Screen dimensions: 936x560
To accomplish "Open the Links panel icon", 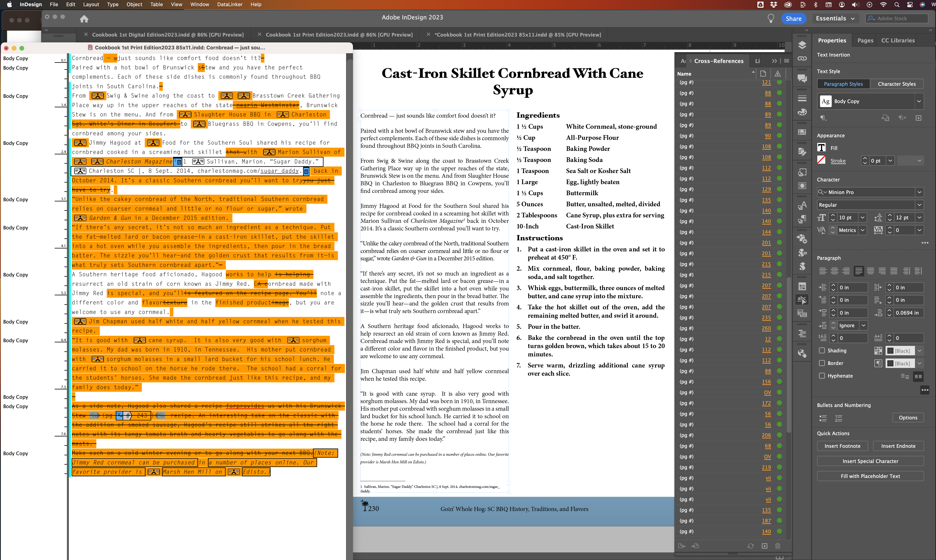I will coord(802,59).
